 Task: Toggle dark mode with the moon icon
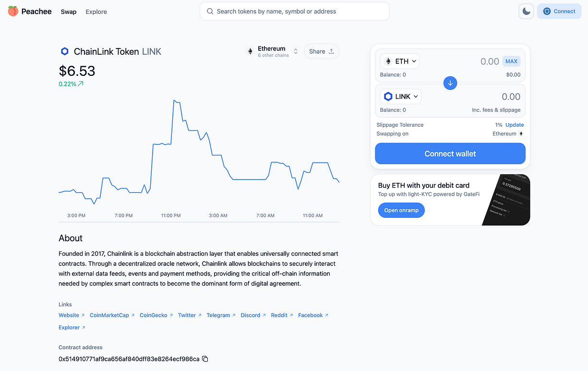tap(526, 11)
